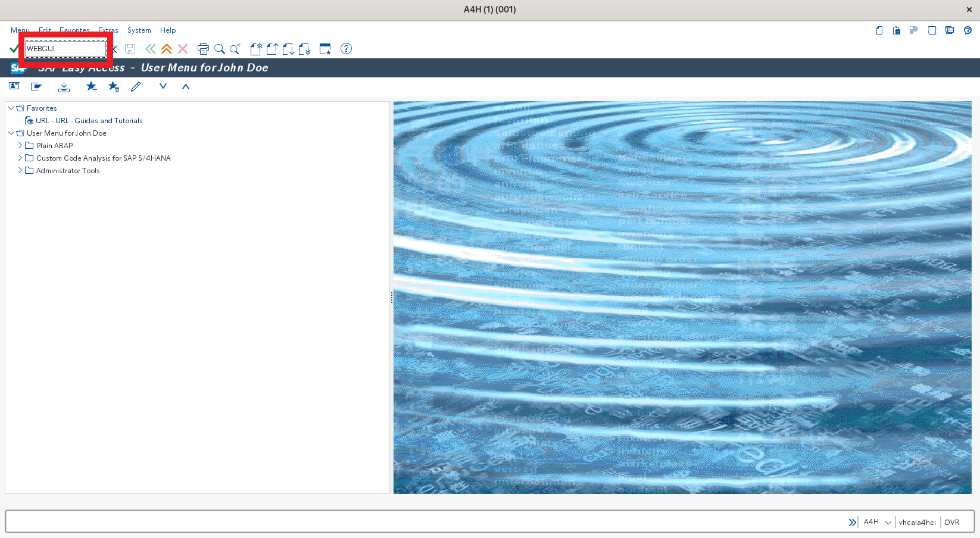Expand the Administrator Tools folder
This screenshot has width=980, height=538.
[x=20, y=170]
